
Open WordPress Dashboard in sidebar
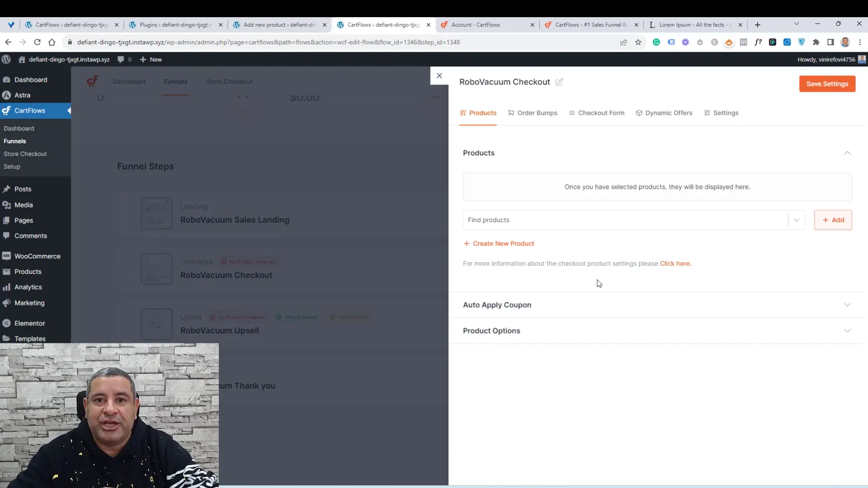click(x=31, y=80)
